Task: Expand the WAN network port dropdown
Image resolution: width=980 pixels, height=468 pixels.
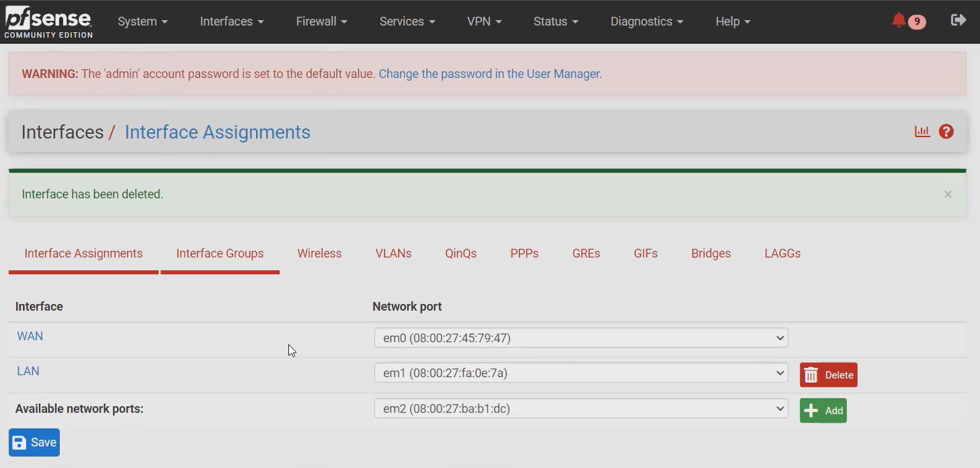Action: [581, 338]
